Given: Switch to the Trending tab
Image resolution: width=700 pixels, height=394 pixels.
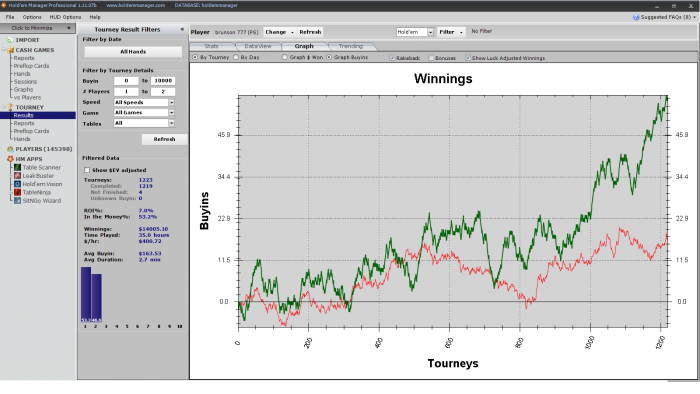Looking at the screenshot, I should point(350,46).
